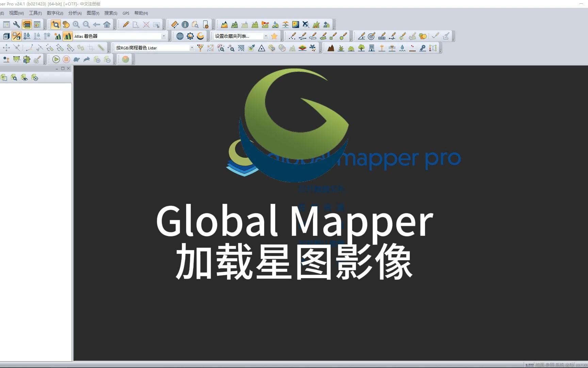This screenshot has width=588, height=368.
Task: Open the 图层(Y) menu
Action: pyautogui.click(x=93, y=13)
